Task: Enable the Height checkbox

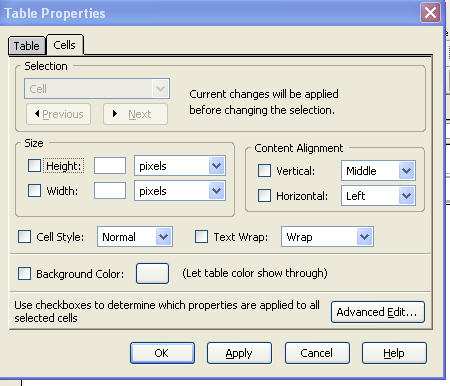Action: (34, 165)
